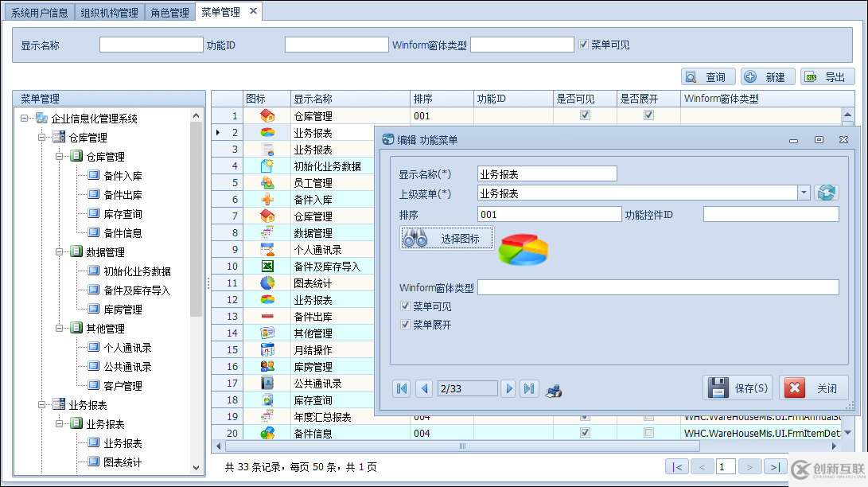Click the 功能控件ID input field in dialog
Screen dimensions: 868x487
pos(771,214)
